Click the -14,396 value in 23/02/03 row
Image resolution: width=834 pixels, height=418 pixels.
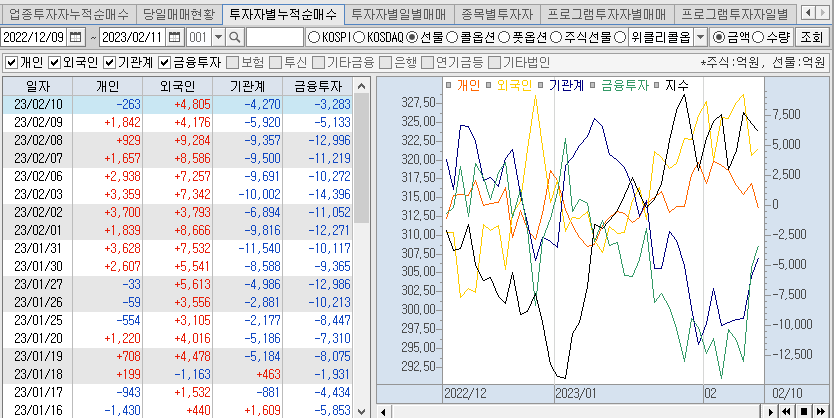coord(329,195)
